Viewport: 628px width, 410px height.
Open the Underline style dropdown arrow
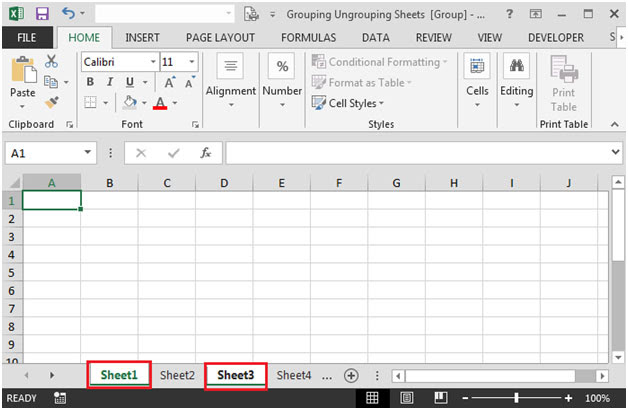[145, 82]
